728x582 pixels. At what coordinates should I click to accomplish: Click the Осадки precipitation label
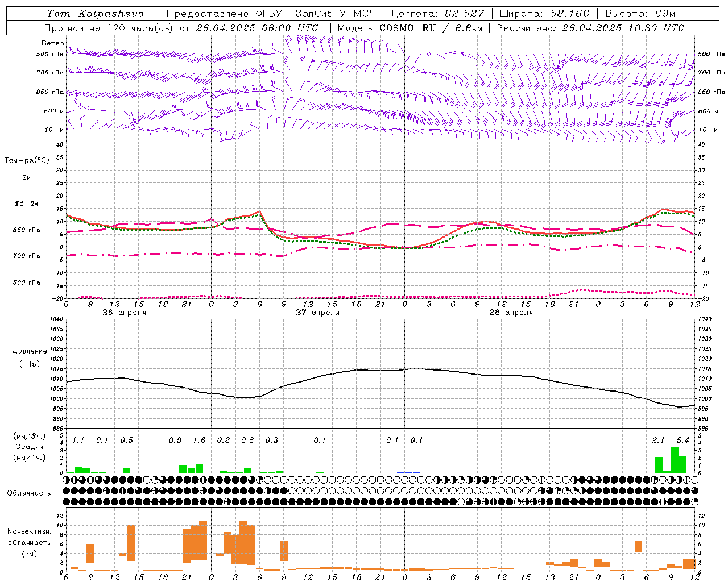pyautogui.click(x=28, y=447)
